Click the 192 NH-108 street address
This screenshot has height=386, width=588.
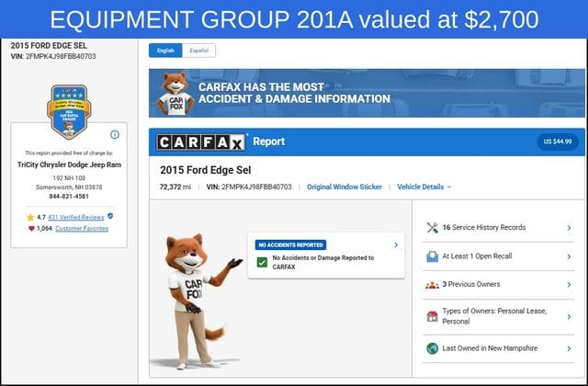tap(69, 177)
